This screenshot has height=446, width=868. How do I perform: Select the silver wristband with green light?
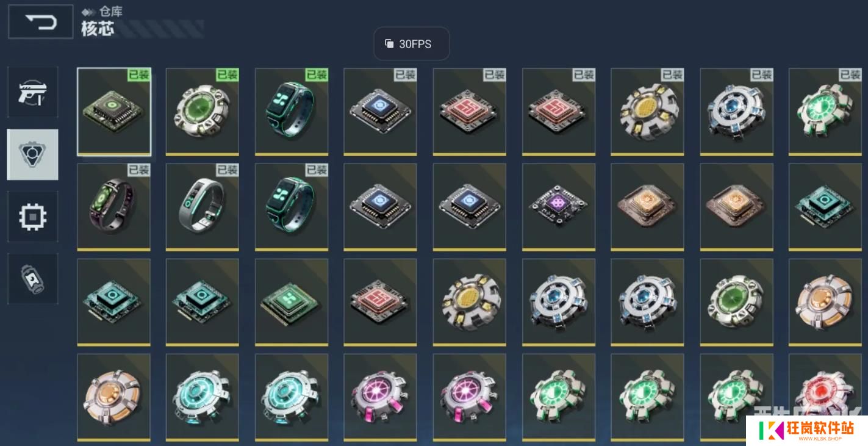pos(203,207)
